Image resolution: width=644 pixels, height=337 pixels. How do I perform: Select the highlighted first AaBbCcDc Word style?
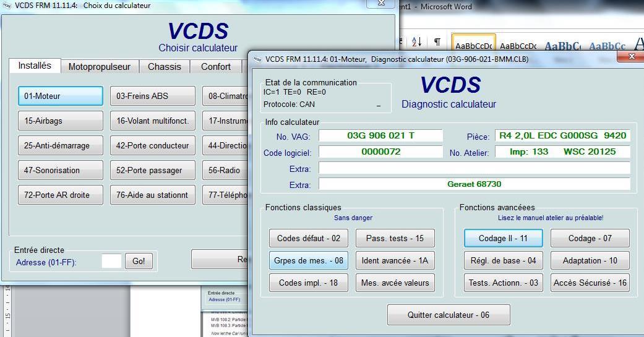click(473, 43)
